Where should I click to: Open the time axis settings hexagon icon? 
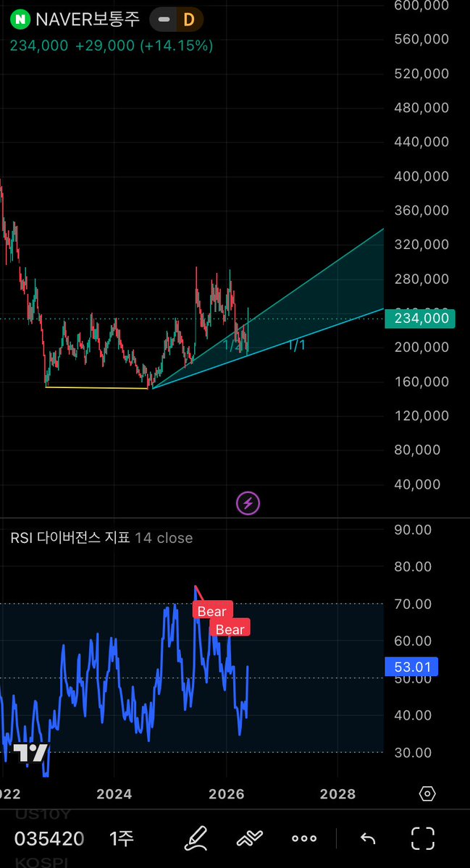click(x=427, y=794)
